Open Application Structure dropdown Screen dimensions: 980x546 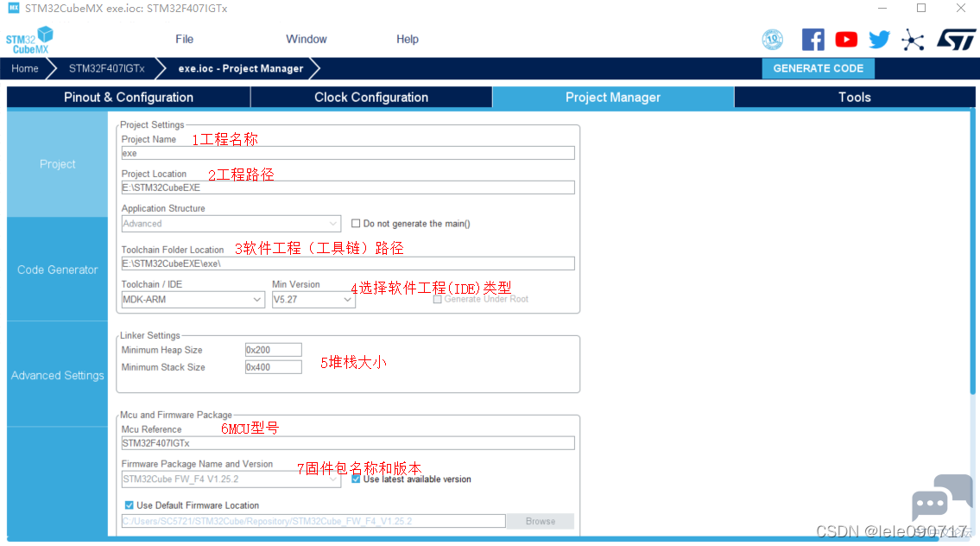click(231, 224)
